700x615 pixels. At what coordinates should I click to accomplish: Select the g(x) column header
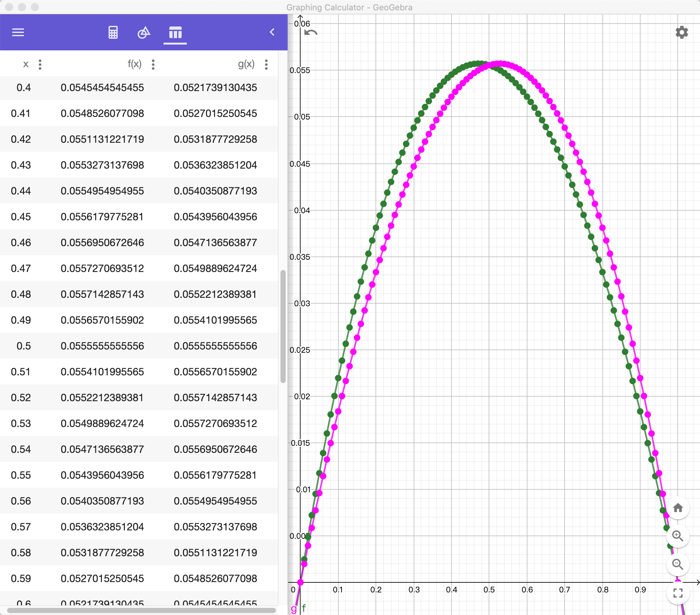pos(246,64)
